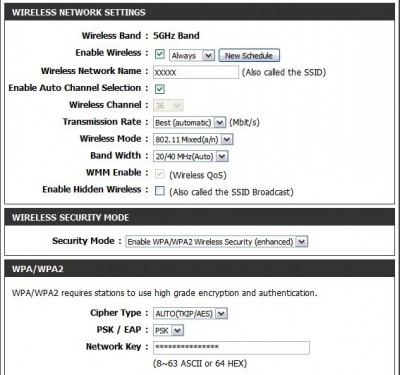The image size is (400, 375).
Task: Click the New Schedule button
Action: pos(249,56)
